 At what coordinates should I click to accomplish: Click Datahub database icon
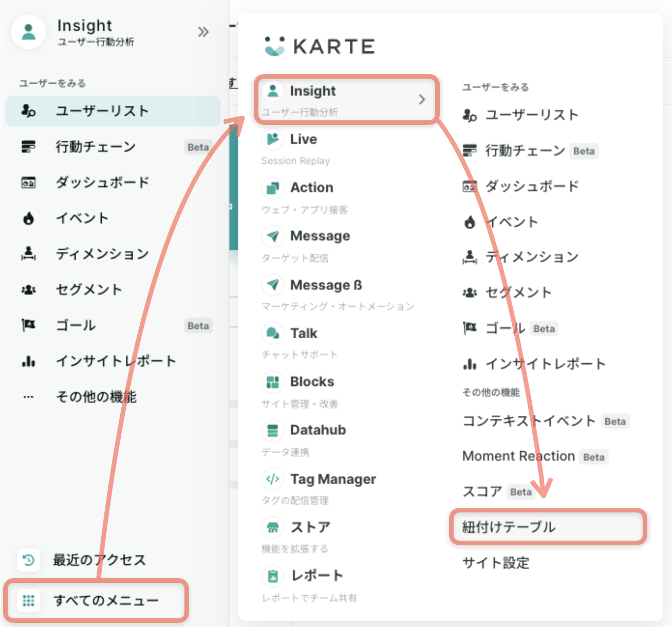click(273, 430)
